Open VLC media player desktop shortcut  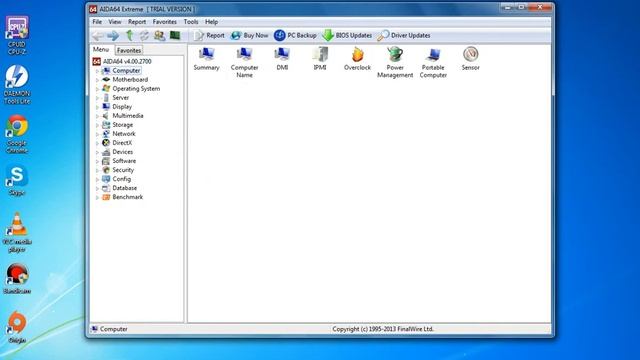point(17,233)
